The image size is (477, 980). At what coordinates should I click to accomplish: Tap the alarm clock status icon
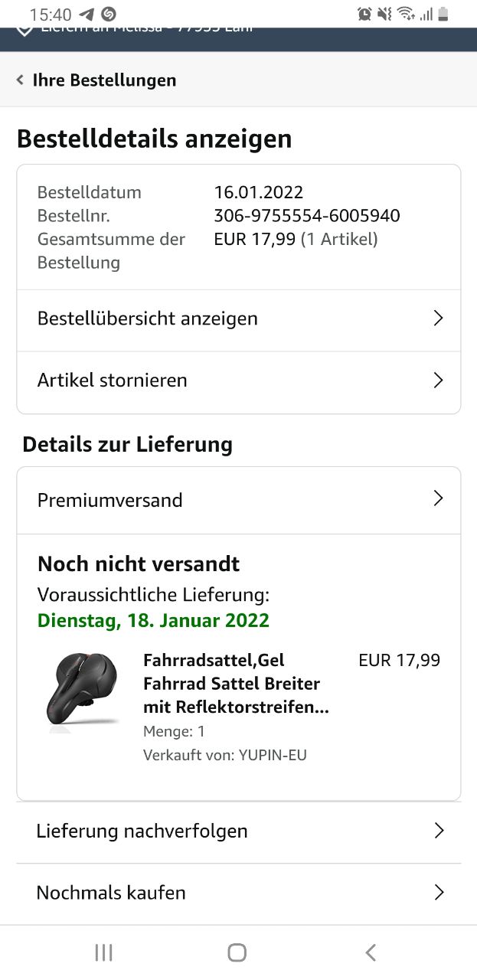click(364, 14)
